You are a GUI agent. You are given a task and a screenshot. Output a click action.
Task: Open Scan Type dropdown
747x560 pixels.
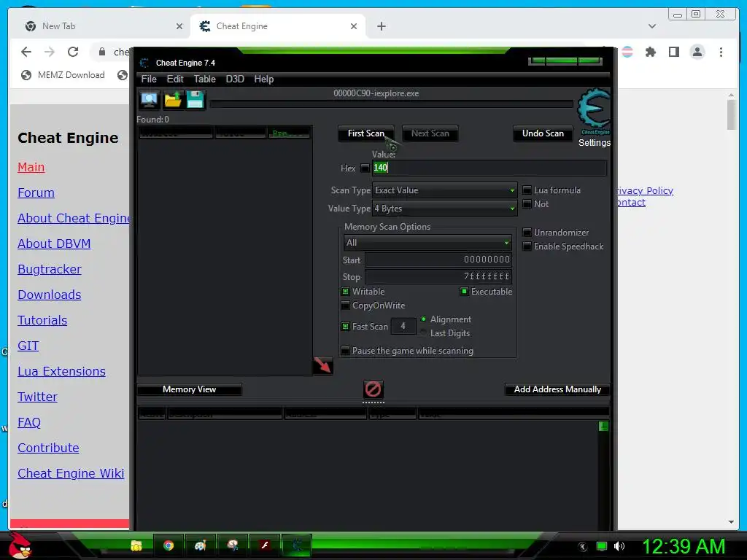click(x=444, y=190)
